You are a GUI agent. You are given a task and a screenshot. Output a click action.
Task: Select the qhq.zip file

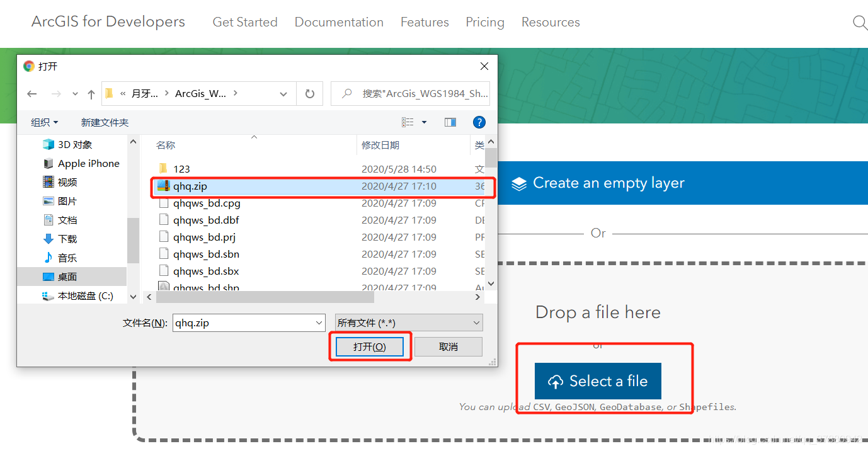coord(190,186)
